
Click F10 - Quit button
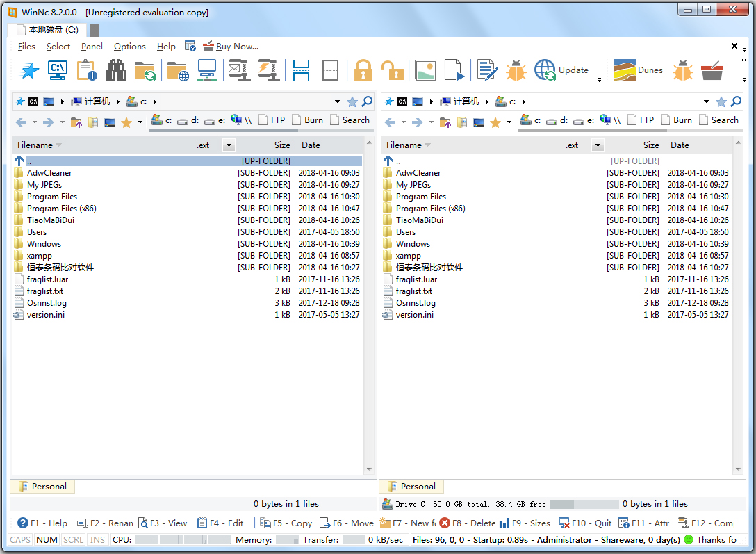click(x=585, y=523)
